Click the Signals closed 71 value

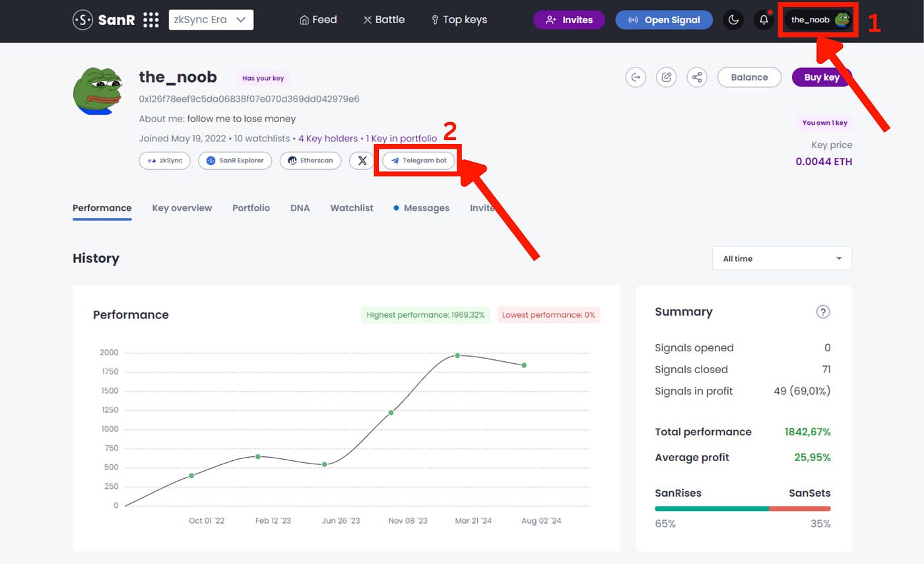click(826, 369)
